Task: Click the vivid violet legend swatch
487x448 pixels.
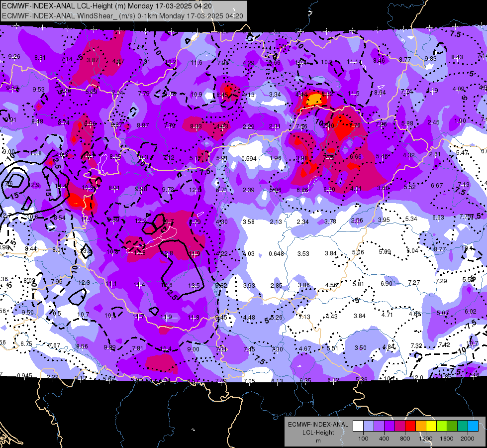Action: tap(390, 426)
